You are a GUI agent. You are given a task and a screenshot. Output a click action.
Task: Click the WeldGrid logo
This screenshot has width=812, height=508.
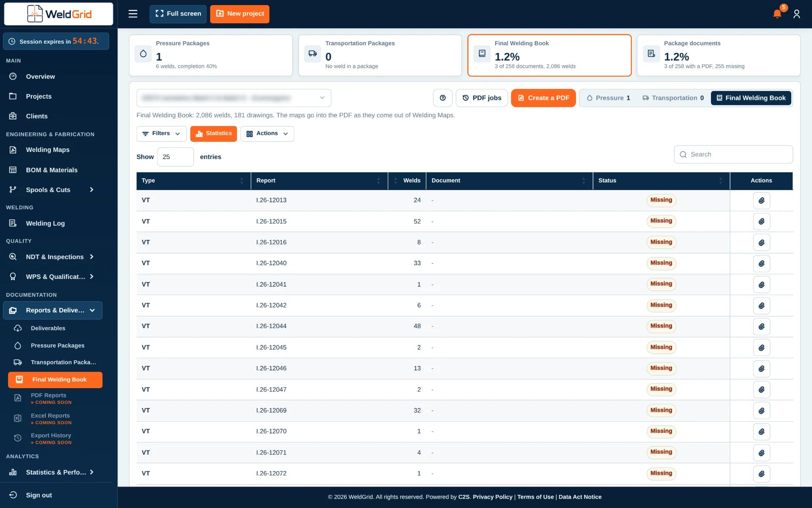59,14
